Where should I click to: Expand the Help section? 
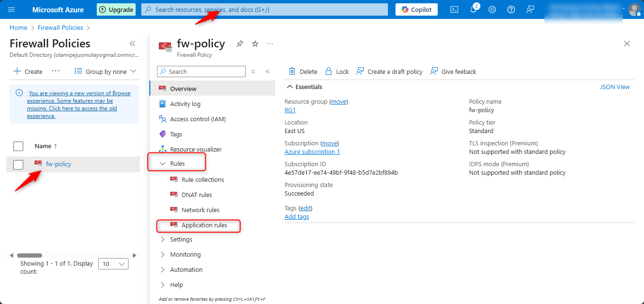(x=163, y=285)
